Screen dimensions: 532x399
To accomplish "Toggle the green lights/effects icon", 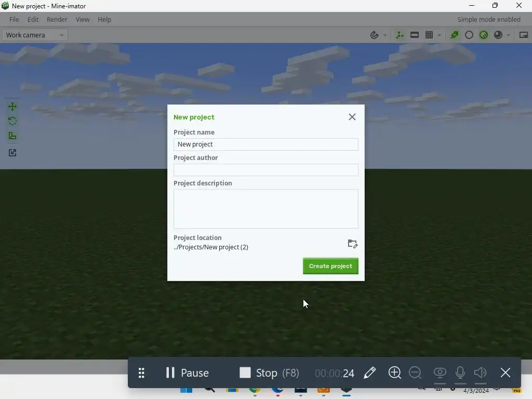I will tap(454, 35).
